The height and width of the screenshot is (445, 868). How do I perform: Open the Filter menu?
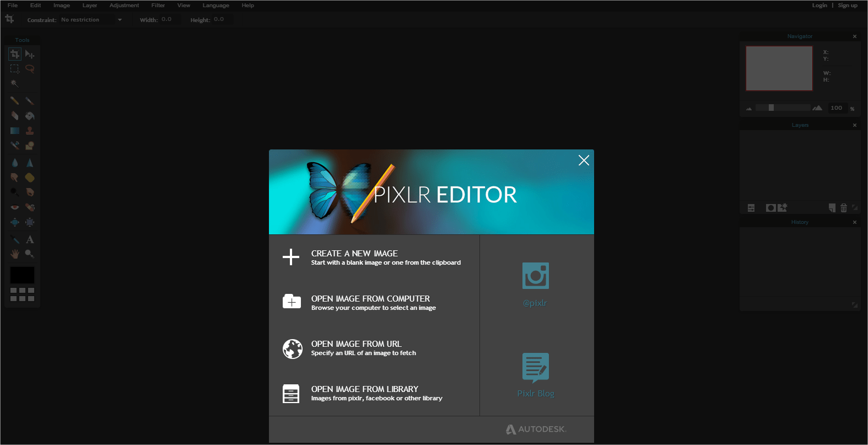point(158,6)
